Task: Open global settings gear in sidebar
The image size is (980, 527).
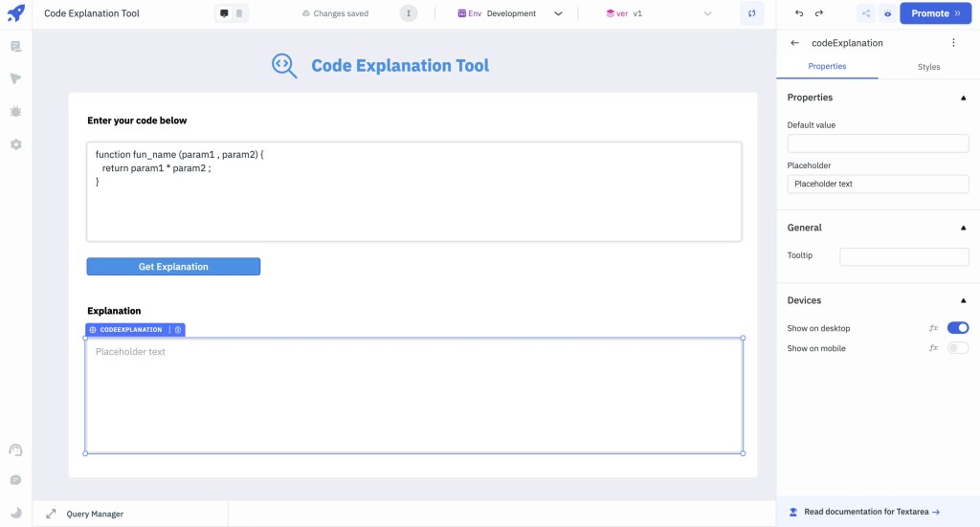Action: coord(16,144)
